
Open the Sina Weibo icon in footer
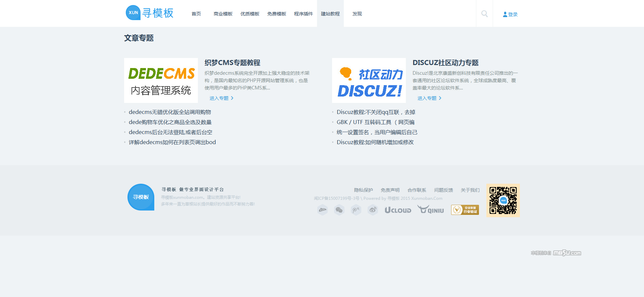[373, 210]
